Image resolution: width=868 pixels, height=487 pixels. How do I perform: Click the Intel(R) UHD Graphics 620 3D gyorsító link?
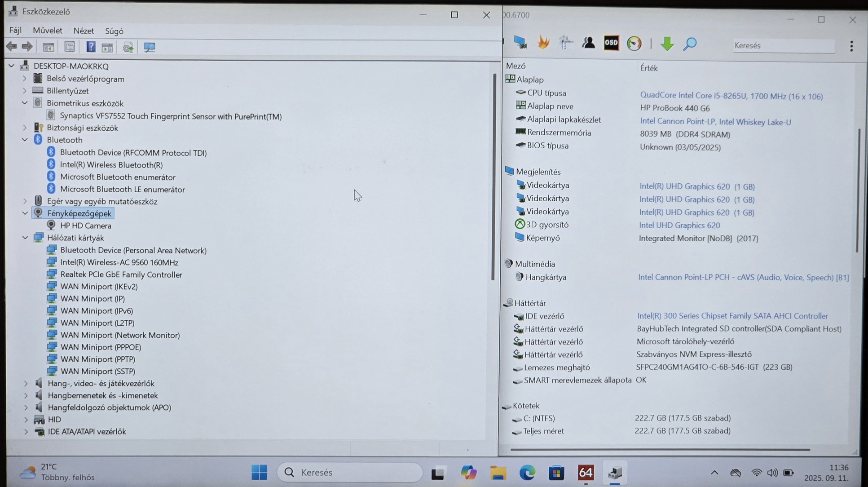[679, 225]
